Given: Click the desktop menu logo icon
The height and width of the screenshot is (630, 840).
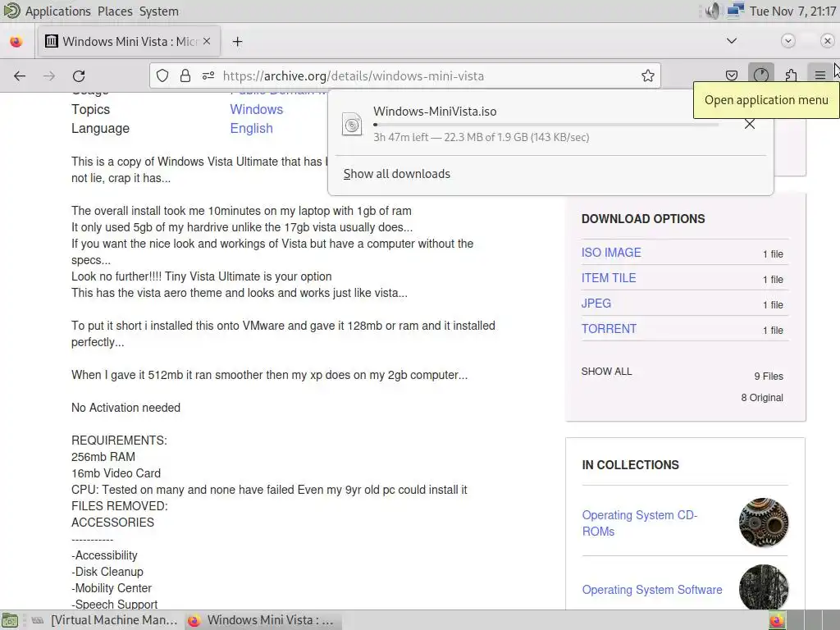Looking at the screenshot, I should (11, 11).
